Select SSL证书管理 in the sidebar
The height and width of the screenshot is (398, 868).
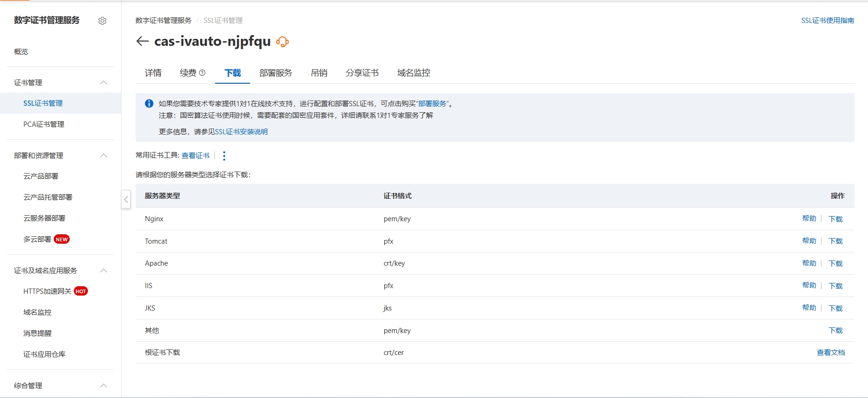(x=43, y=103)
